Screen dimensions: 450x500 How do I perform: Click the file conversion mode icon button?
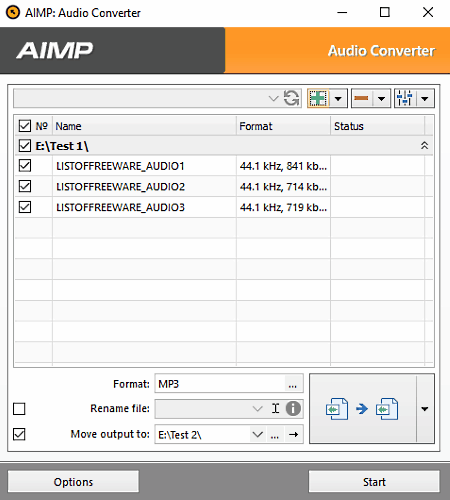pyautogui.click(x=363, y=409)
